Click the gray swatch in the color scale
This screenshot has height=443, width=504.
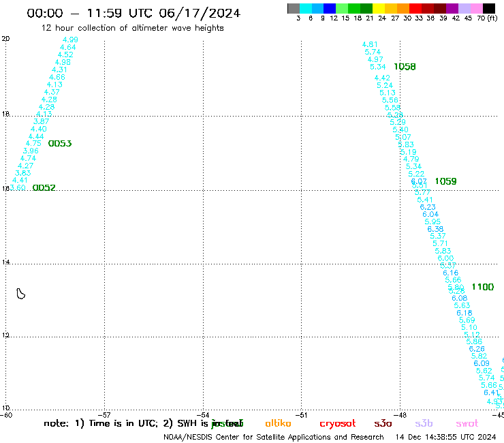tap(294, 8)
